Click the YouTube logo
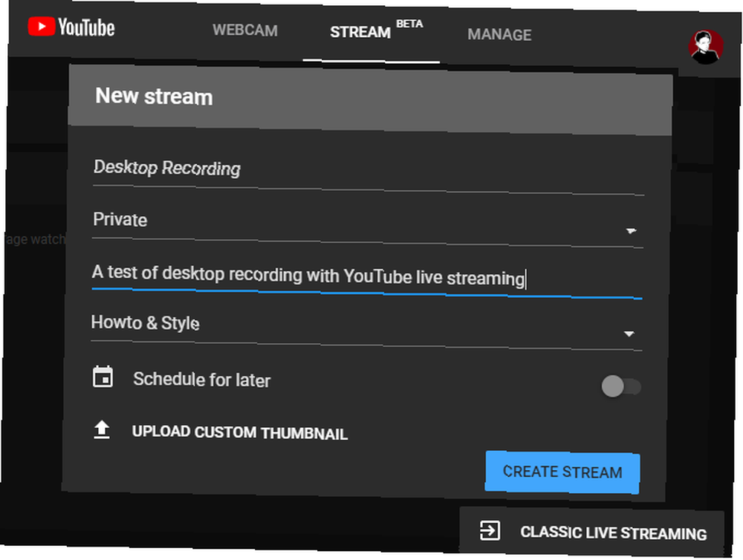This screenshot has height=560, width=743. [x=71, y=27]
